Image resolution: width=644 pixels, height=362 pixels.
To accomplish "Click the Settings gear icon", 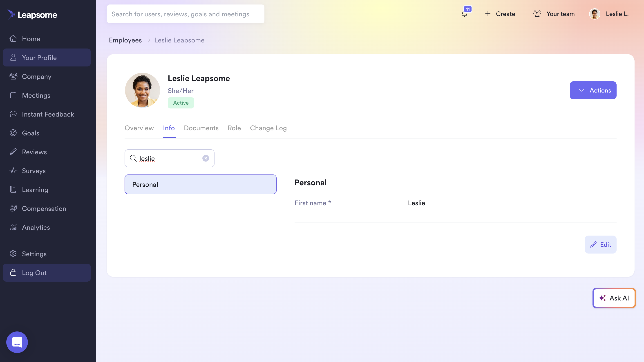I will (13, 254).
